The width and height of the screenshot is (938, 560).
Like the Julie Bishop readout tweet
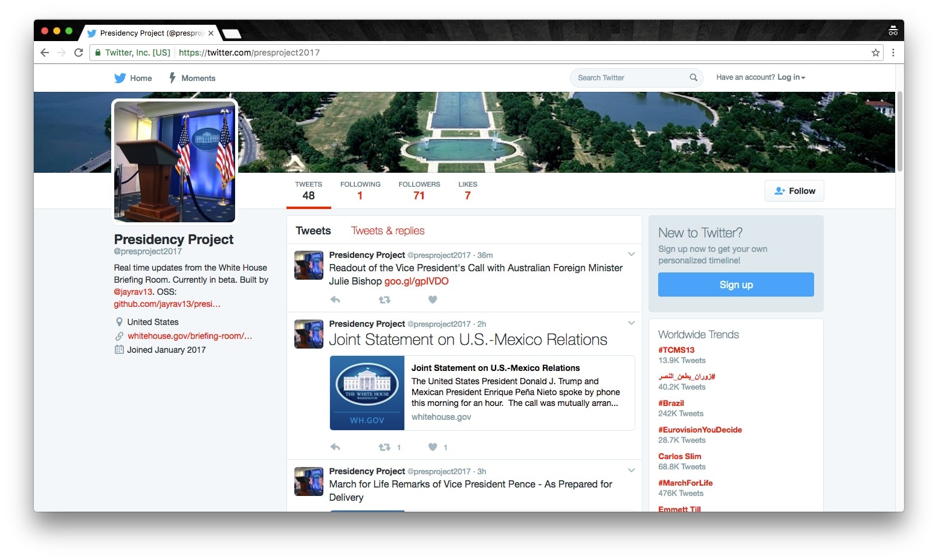[433, 300]
